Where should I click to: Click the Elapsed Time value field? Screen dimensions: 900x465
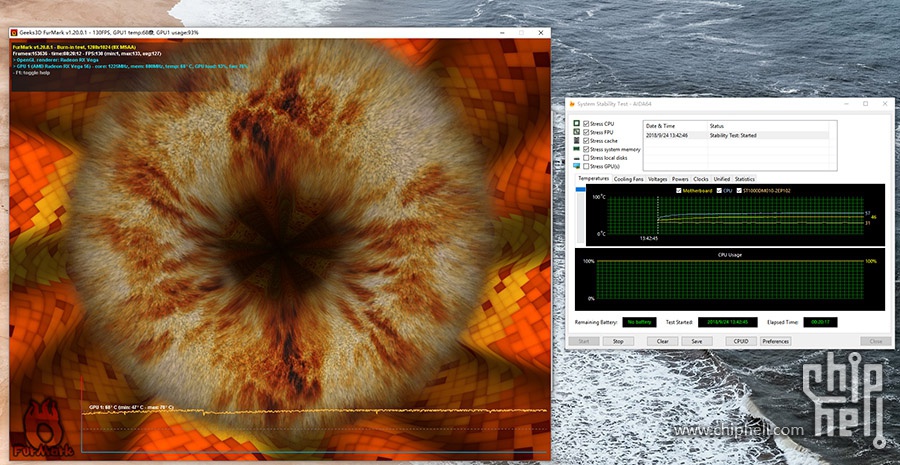click(x=820, y=322)
